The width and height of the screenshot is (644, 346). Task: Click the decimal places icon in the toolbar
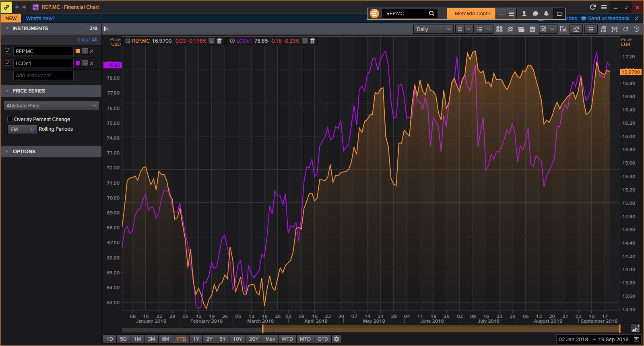[603, 29]
